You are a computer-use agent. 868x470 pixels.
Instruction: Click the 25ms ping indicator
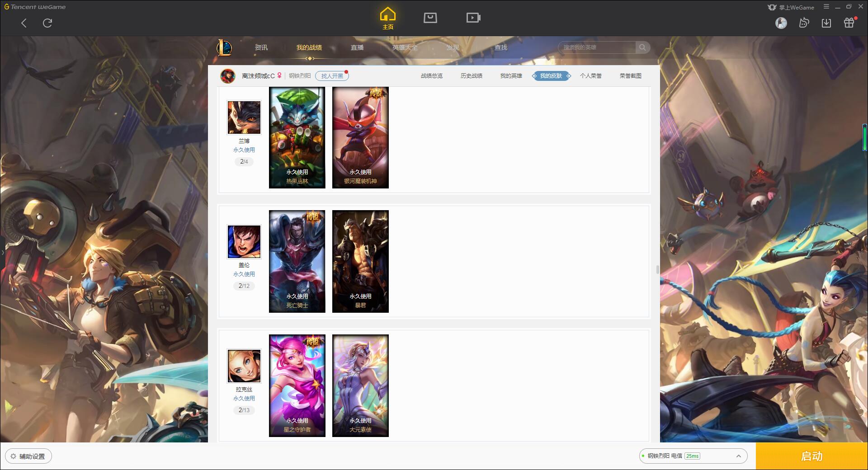coord(692,456)
